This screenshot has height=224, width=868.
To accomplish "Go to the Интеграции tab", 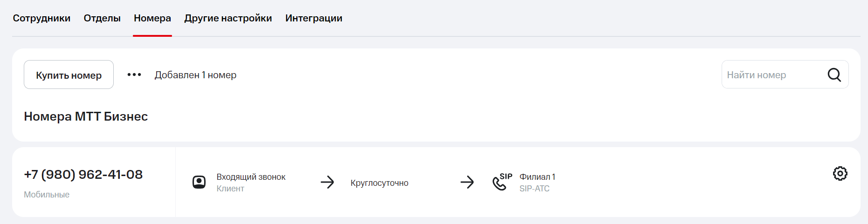I will (x=314, y=18).
